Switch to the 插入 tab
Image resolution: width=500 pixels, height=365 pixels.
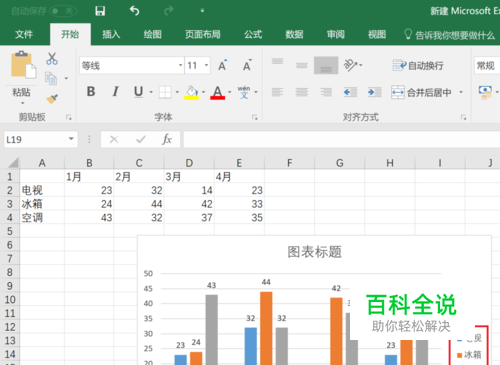click(111, 34)
